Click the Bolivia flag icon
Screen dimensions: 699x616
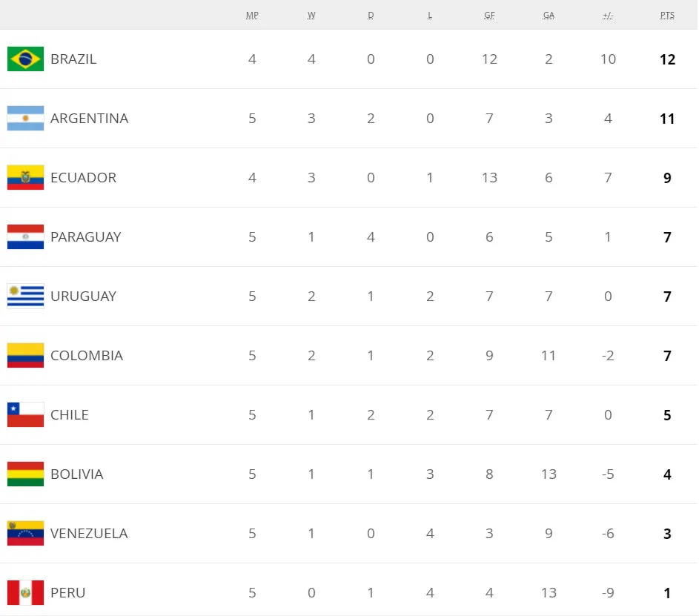coord(25,474)
